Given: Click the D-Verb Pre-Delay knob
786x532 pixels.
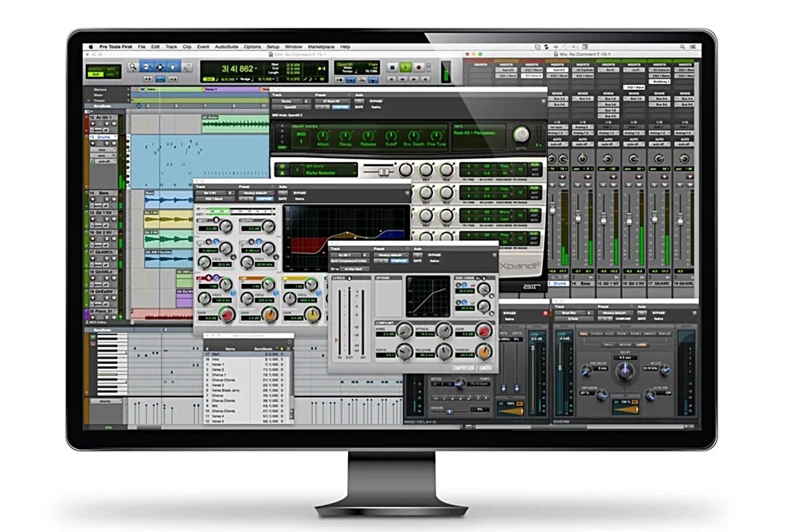Looking at the screenshot, I should coord(587,371).
